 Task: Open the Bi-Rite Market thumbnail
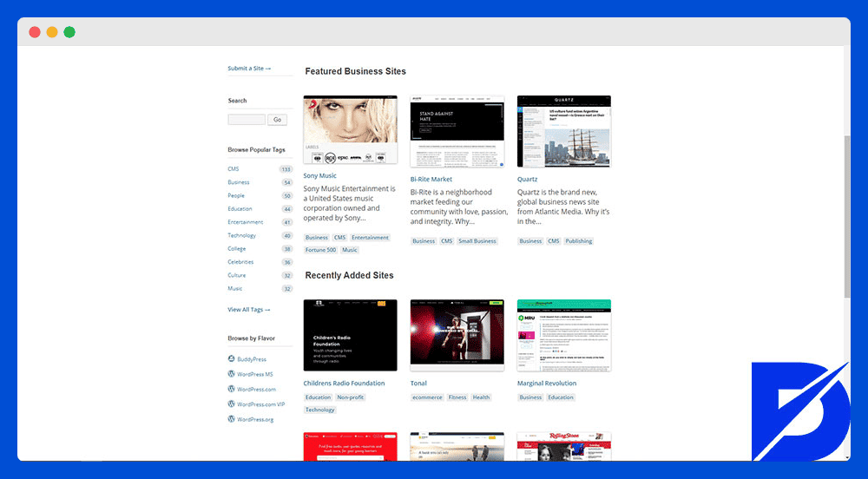tap(457, 131)
